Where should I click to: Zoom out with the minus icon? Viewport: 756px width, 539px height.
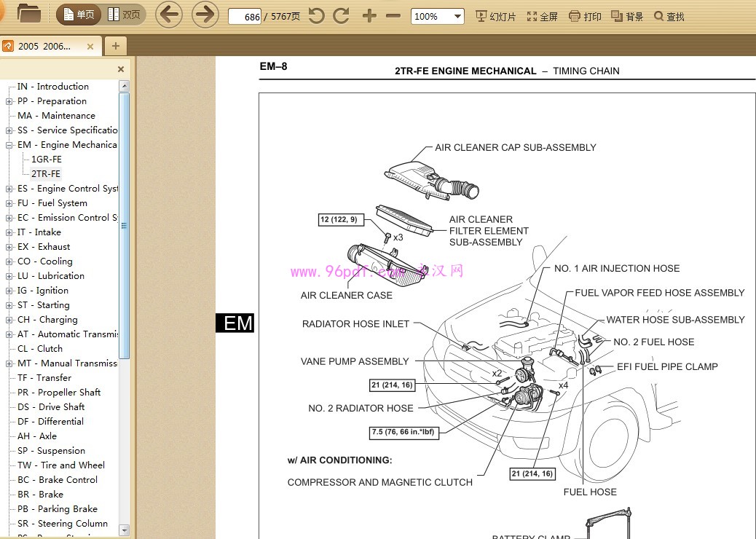tap(393, 16)
